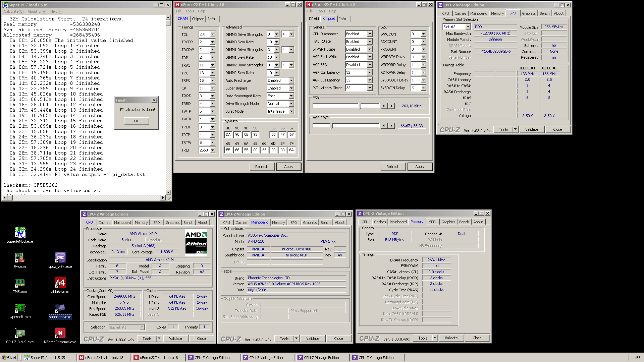The height and width of the screenshot is (362, 644).
Task: Expand the AGP Fast Write dropdown
Action: pyautogui.click(x=370, y=57)
